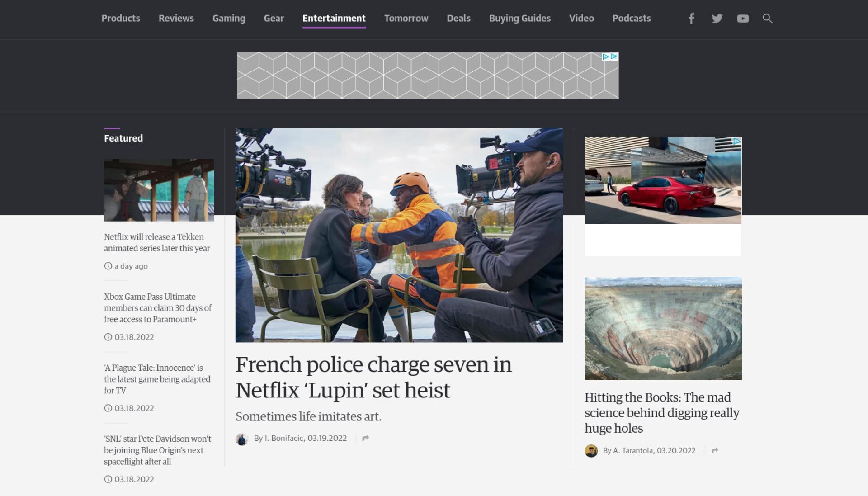Open the Tekken anime thumbnail

tap(159, 190)
